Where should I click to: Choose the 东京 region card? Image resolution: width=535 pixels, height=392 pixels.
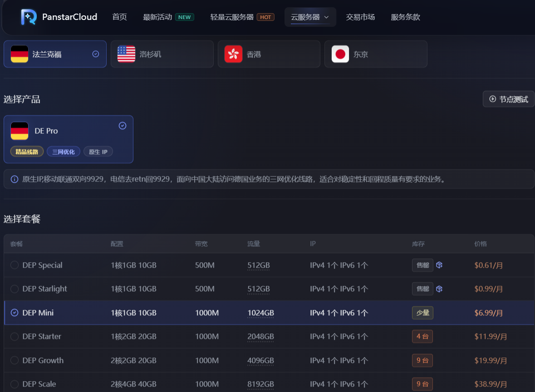(376, 54)
